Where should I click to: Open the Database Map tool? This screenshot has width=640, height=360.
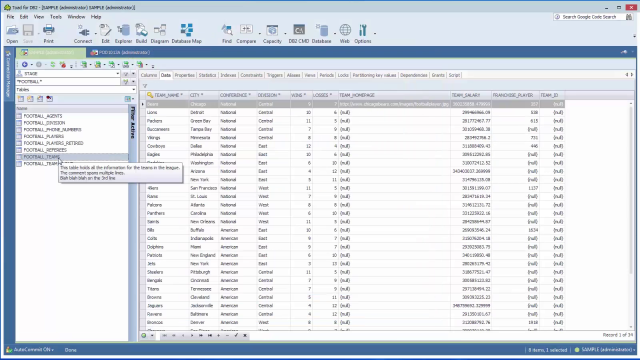coord(187,33)
